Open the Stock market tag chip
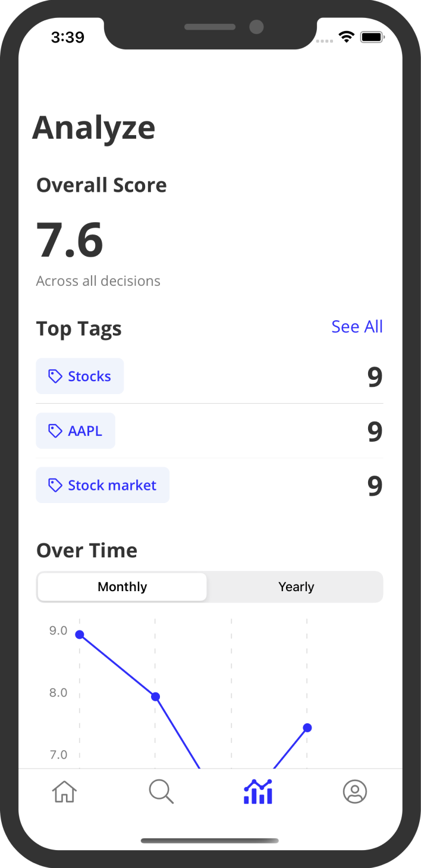 (x=103, y=486)
